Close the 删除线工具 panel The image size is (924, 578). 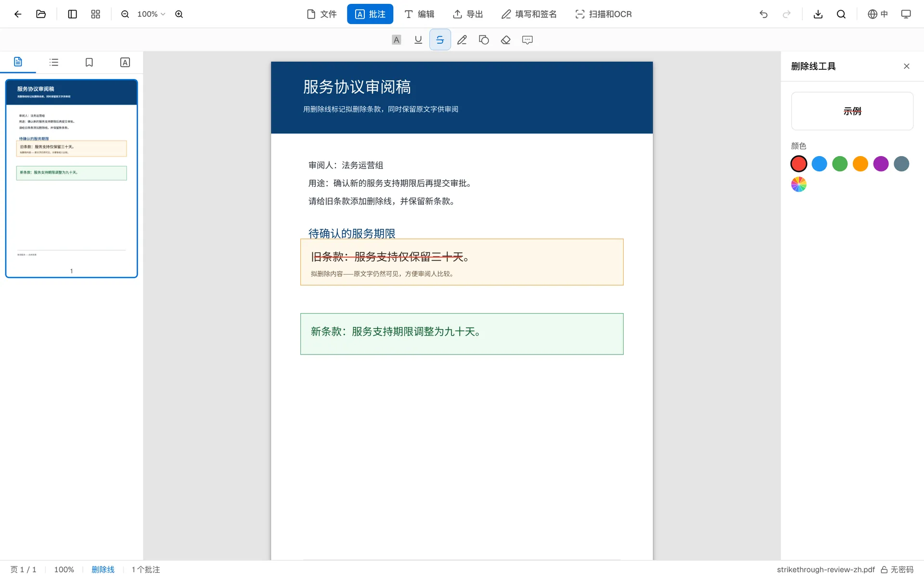(907, 66)
